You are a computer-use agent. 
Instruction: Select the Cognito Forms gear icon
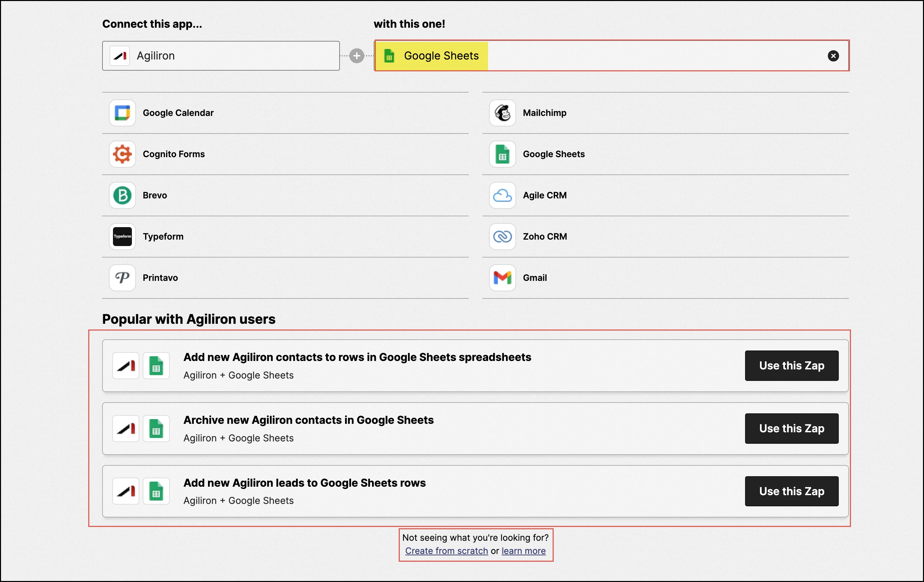[122, 154]
